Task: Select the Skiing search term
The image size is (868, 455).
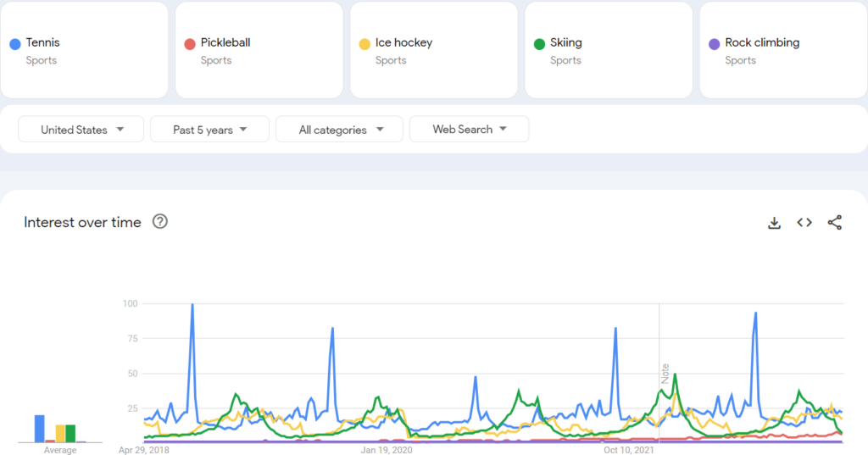Action: pos(566,42)
